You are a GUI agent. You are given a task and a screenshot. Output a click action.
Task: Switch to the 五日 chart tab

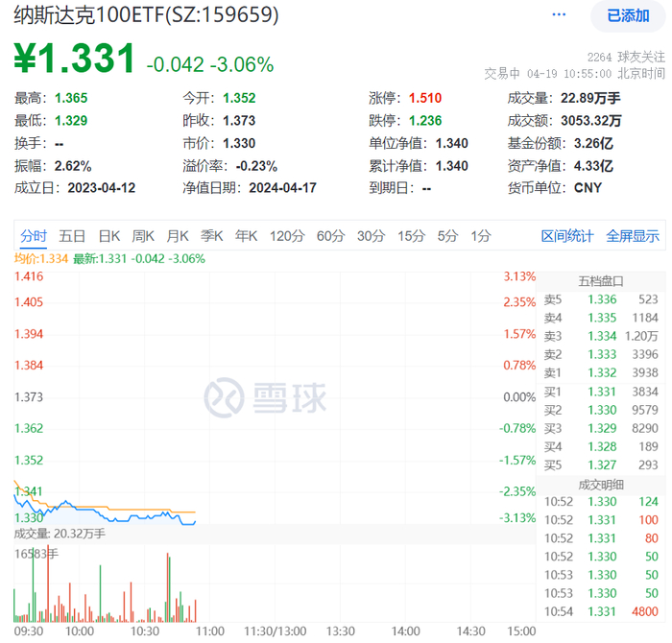coord(72,236)
